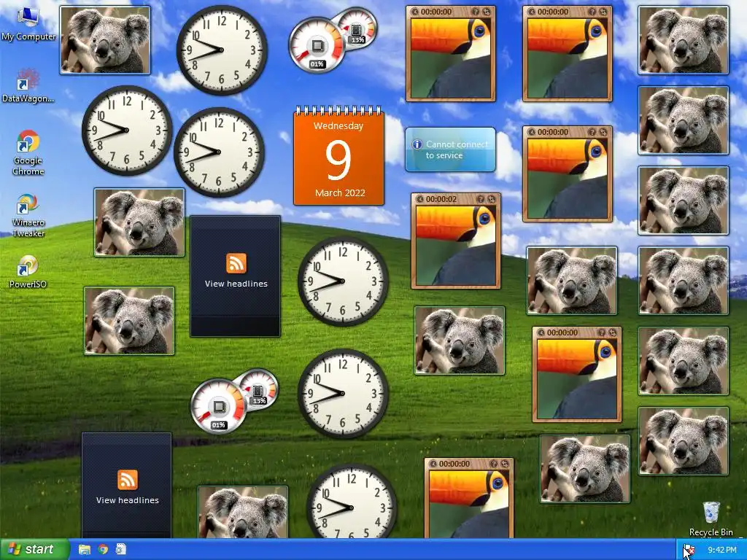Screen dimensions: 747x560
Task: Launch Chrome from the taskbar quick launch
Action: [103, 549]
